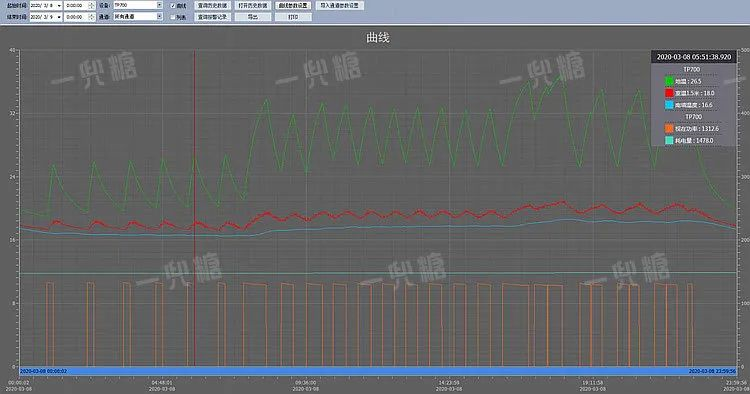Tick the 列表 (list) checkbox
The height and width of the screenshot is (394, 750).
pos(173,17)
